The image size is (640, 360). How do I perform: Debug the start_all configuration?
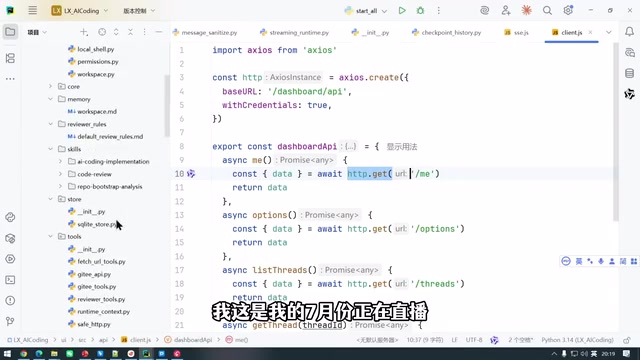(x=420, y=11)
